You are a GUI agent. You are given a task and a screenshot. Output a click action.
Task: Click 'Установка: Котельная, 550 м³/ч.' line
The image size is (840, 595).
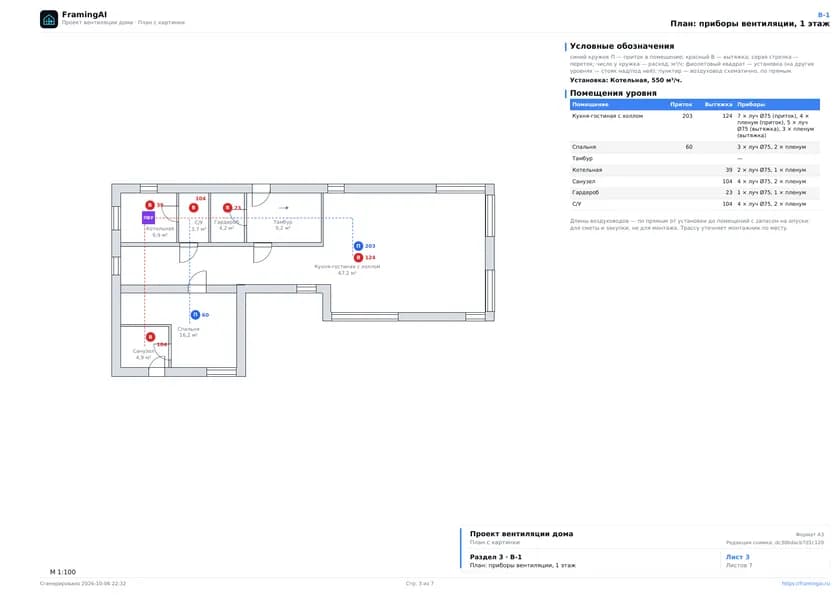[626, 80]
